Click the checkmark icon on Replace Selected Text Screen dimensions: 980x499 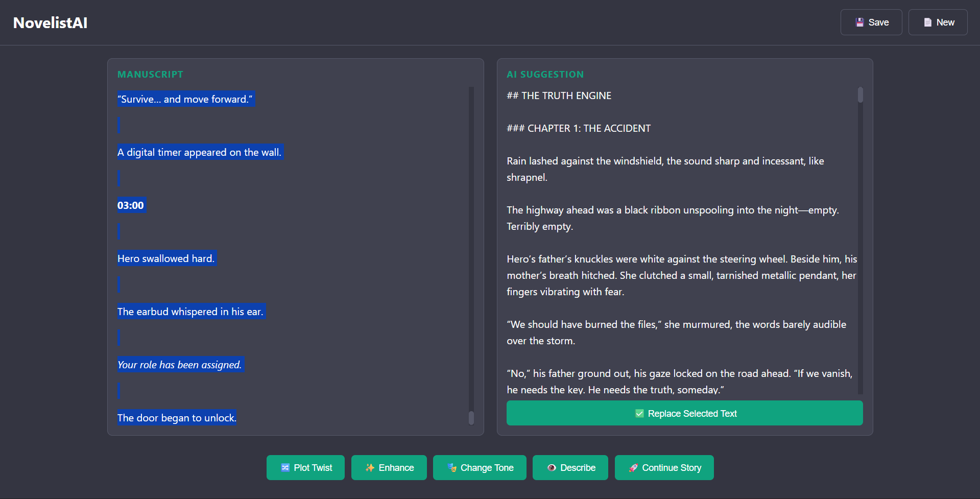click(x=639, y=414)
